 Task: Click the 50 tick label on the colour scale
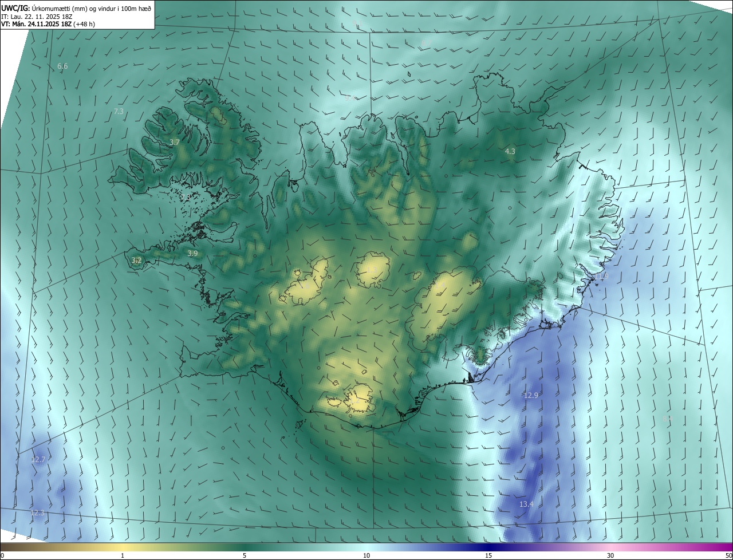tap(728, 555)
